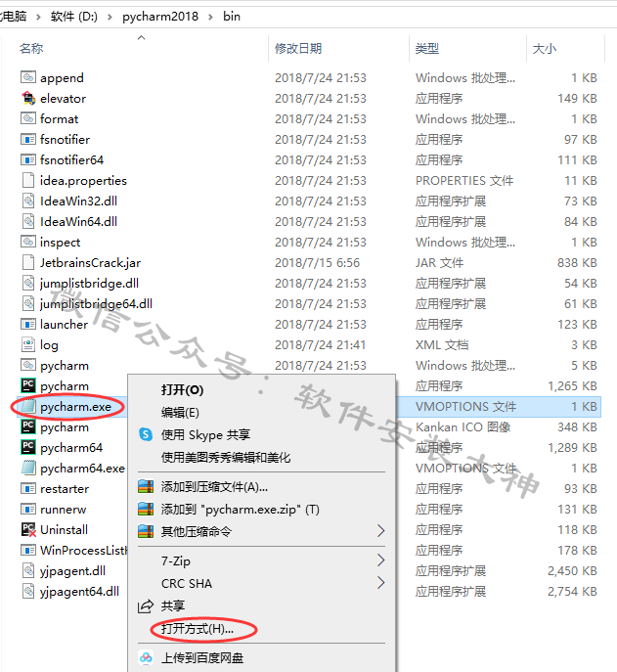The height and width of the screenshot is (672, 617).
Task: Navigate to 软件 (D:) in address bar
Action: (x=73, y=17)
